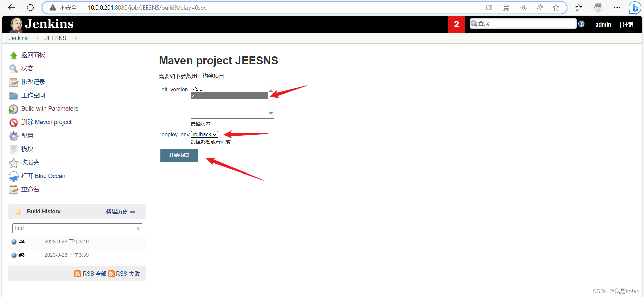Image resolution: width=644 pixels, height=297 pixels.
Task: Open 工作空间 sidebar link
Action: pyautogui.click(x=33, y=95)
